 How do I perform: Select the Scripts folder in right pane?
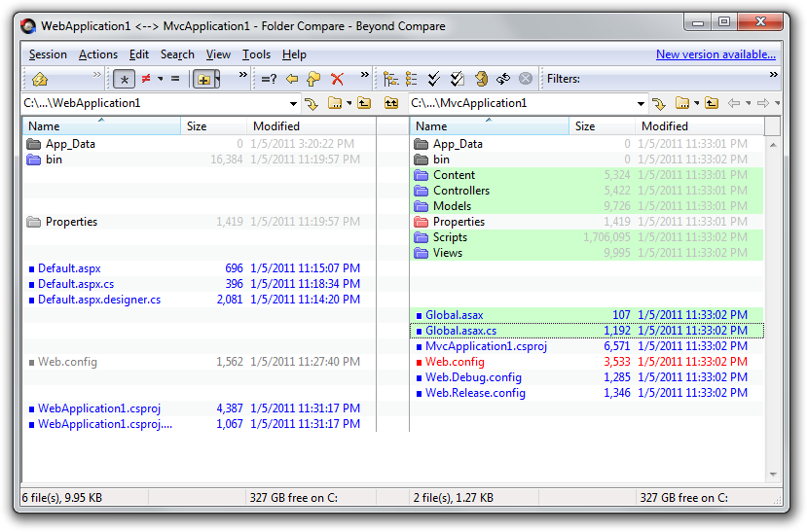[587, 237]
